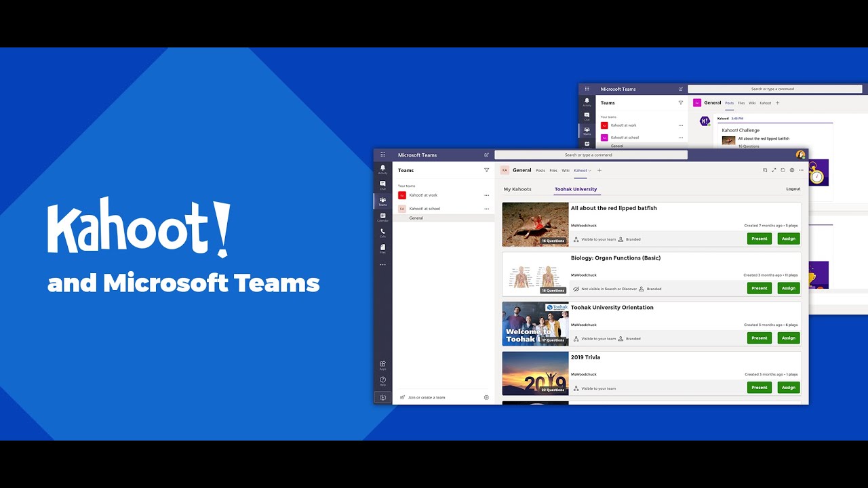Open user profile avatar in front window
The image size is (868, 488).
pyautogui.click(x=801, y=155)
